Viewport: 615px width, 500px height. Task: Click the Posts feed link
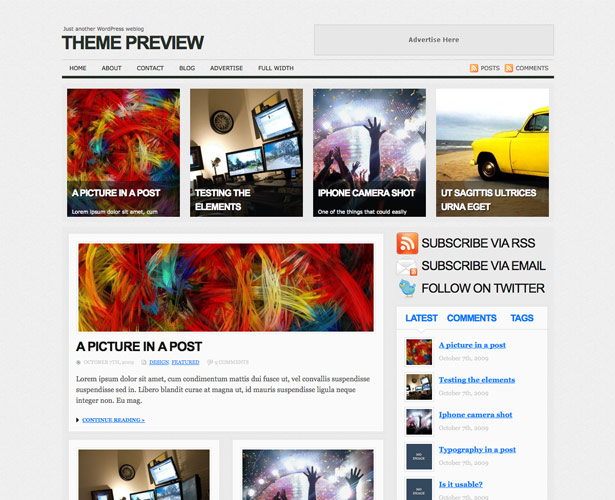[x=490, y=68]
